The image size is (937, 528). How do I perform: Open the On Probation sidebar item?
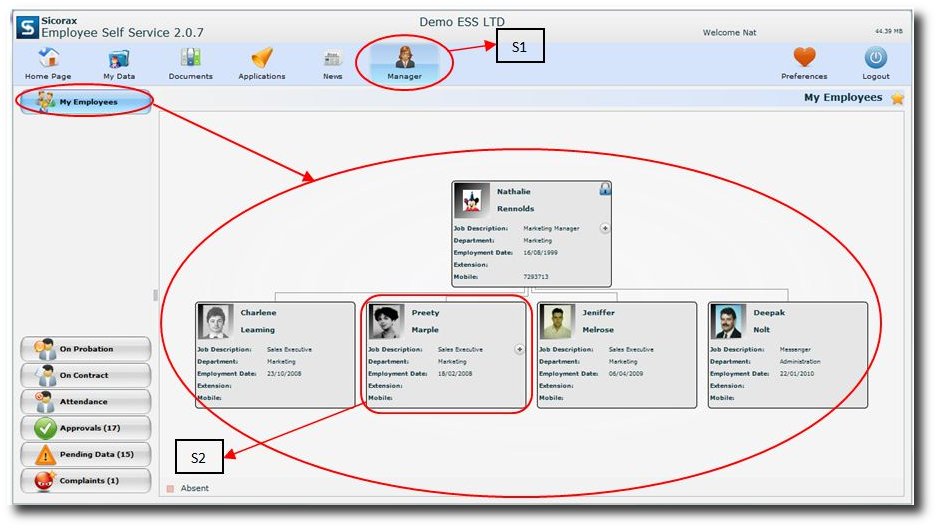tap(86, 349)
